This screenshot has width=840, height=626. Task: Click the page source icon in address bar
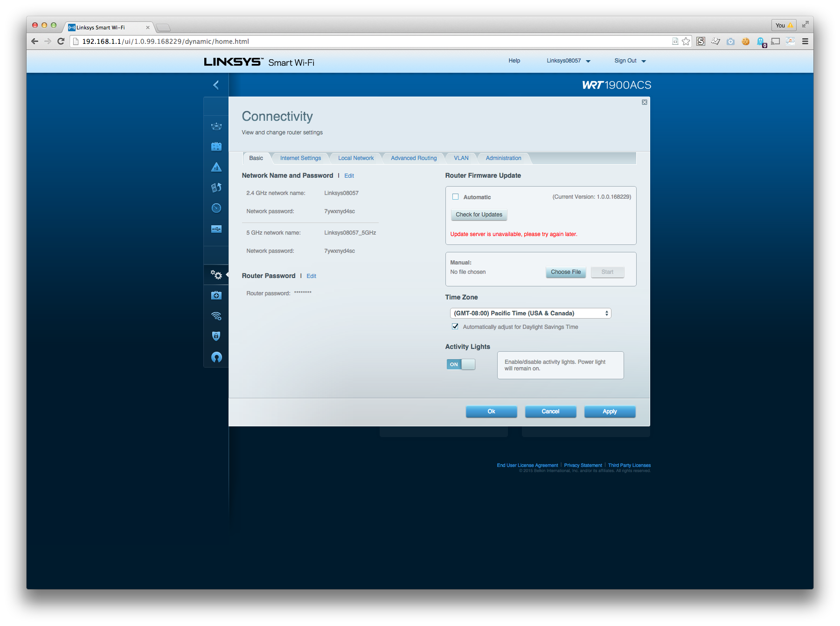675,41
